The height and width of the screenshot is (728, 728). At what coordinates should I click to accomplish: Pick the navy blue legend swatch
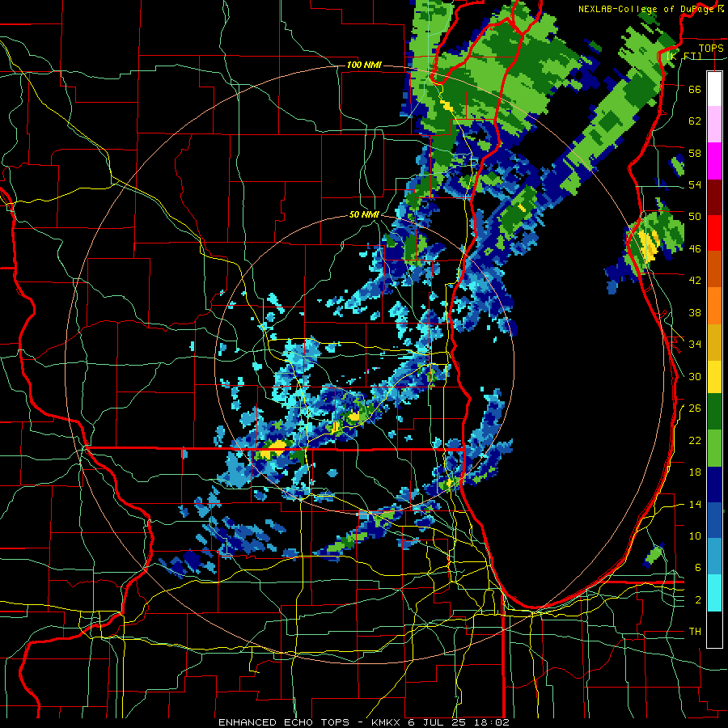(x=714, y=485)
